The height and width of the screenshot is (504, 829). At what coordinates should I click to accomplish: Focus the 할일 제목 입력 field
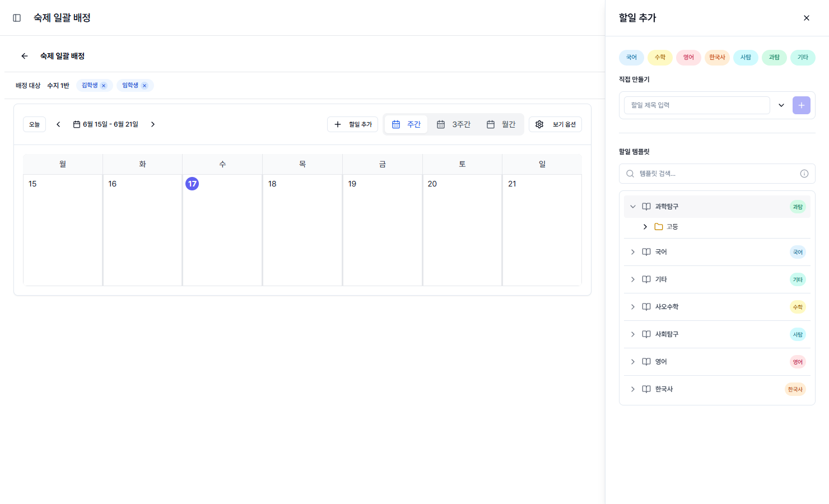pyautogui.click(x=697, y=105)
